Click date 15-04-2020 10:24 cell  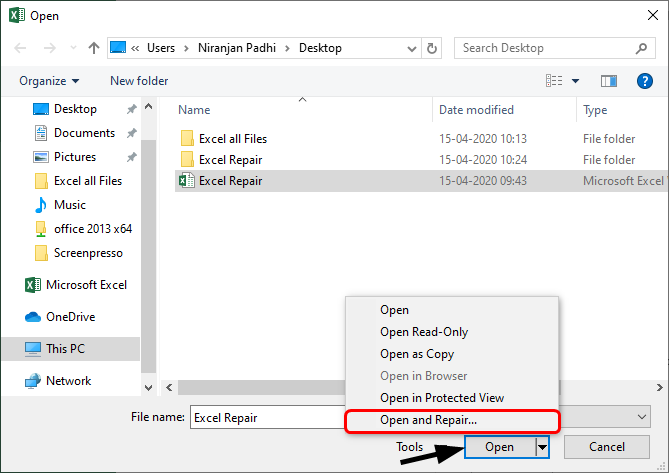tap(483, 160)
